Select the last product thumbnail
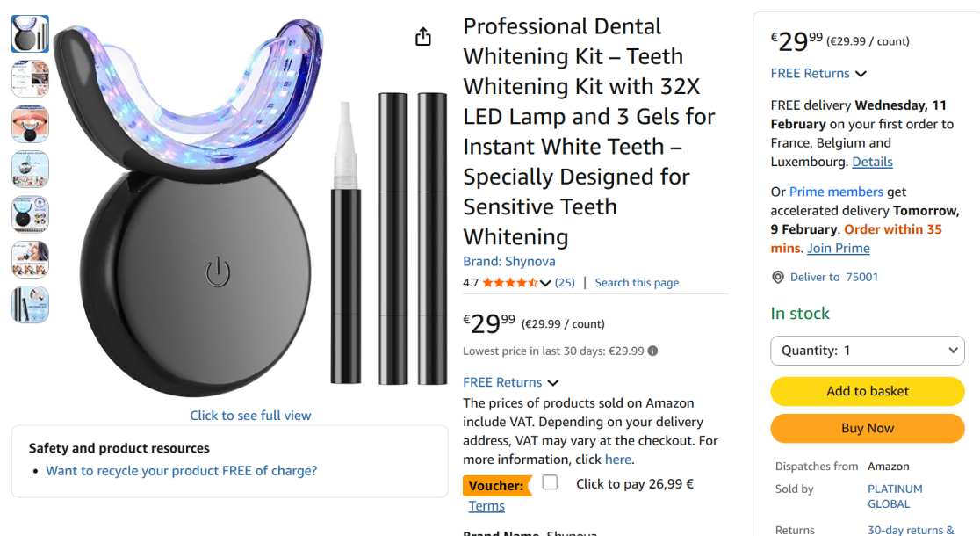 (x=30, y=305)
